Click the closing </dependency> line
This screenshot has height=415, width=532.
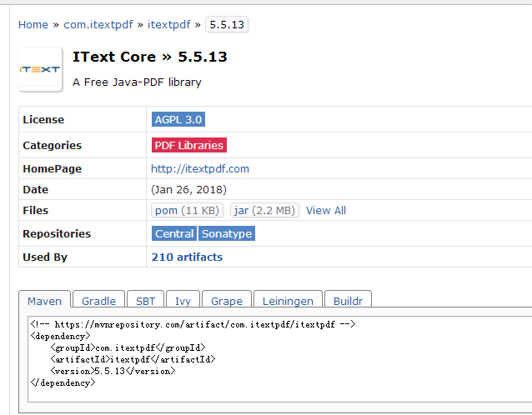[x=63, y=382]
